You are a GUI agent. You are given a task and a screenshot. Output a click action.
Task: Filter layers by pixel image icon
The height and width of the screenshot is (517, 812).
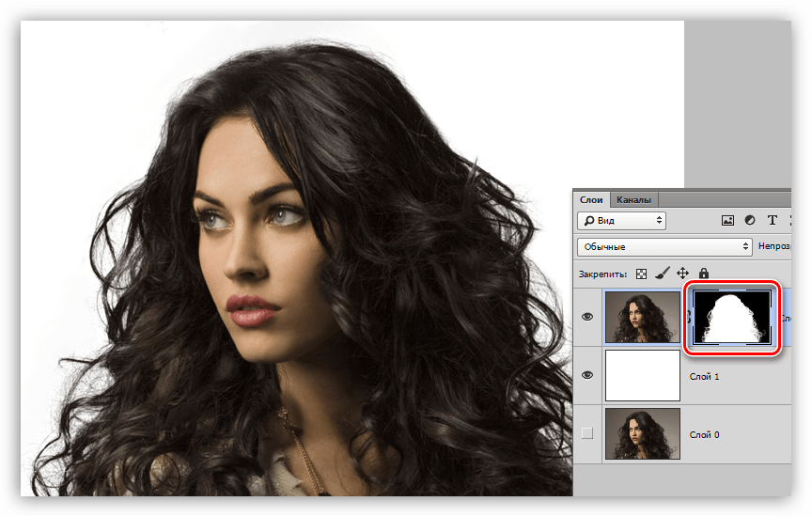pyautogui.click(x=727, y=221)
